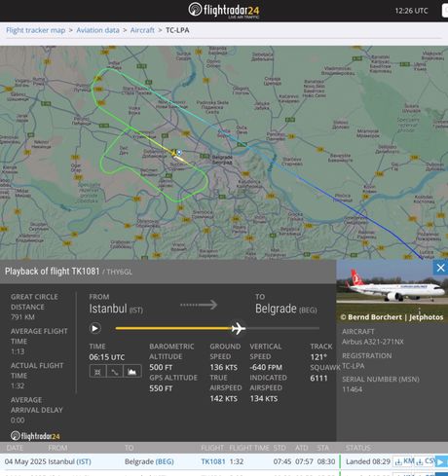
Task: Click the Flightradar24 logo in playback panel
Action: [x=35, y=436]
